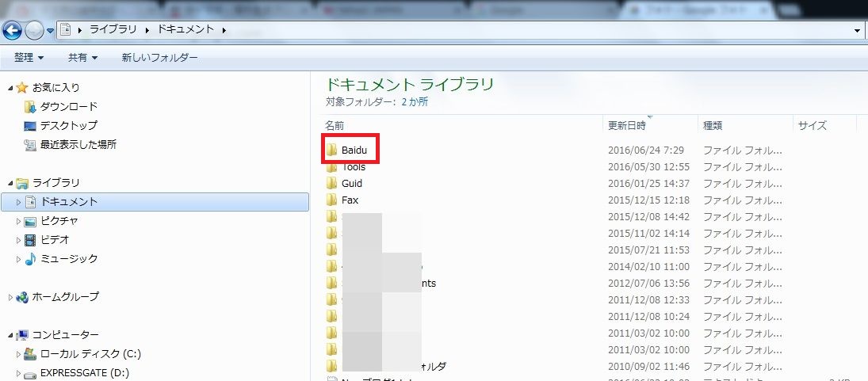Screen dimensions: 868x381
Task: Expand the ビデオ library node
Action: pos(18,241)
